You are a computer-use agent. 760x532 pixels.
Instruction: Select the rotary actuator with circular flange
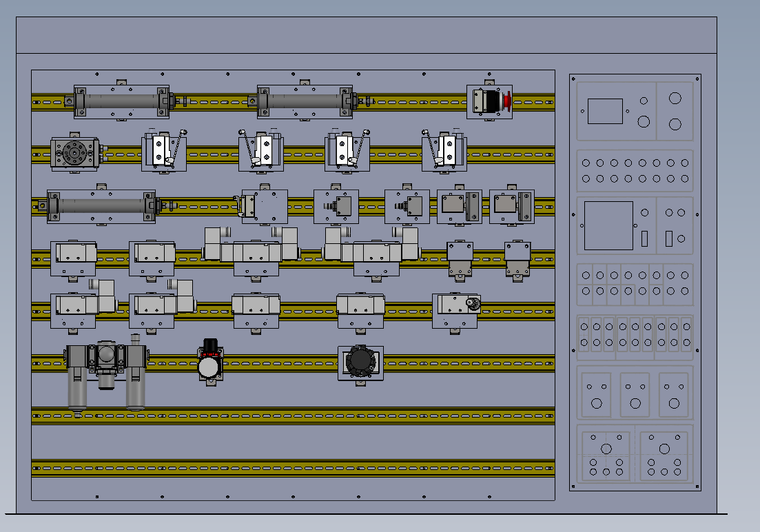coord(74,152)
